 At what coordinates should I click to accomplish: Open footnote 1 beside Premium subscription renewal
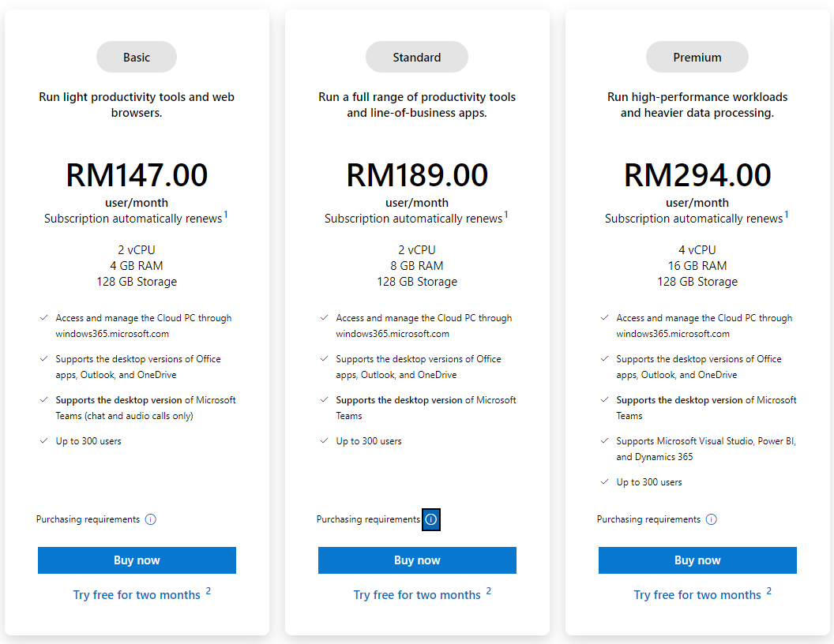[x=786, y=215]
